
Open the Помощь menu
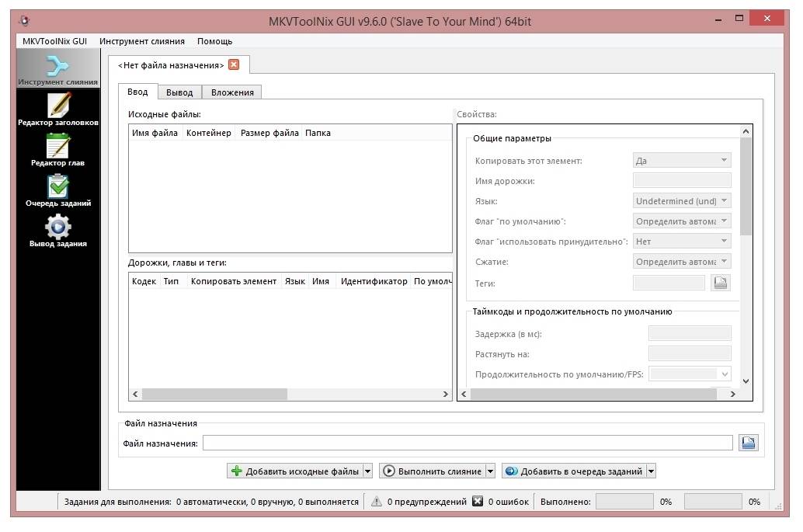click(x=214, y=41)
